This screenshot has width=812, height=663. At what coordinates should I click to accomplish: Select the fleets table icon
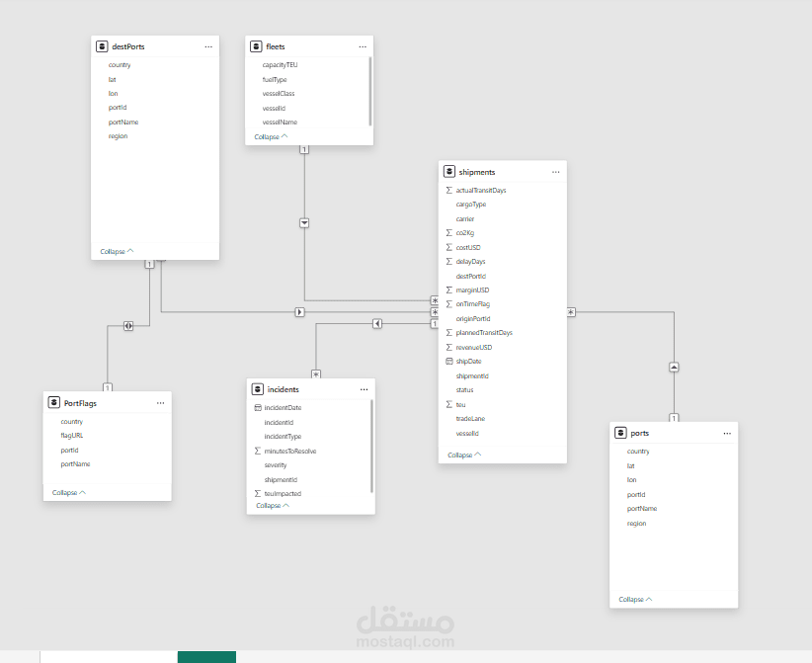tap(256, 46)
